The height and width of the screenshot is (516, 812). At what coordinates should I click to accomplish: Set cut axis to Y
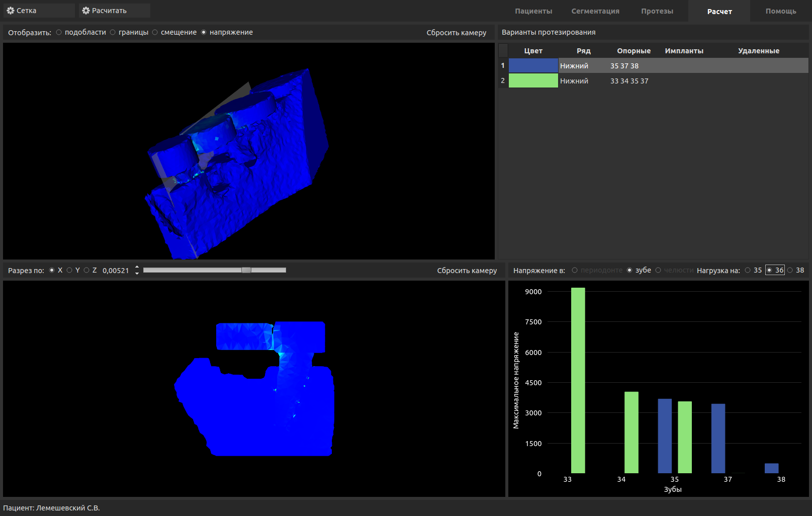[x=69, y=270]
